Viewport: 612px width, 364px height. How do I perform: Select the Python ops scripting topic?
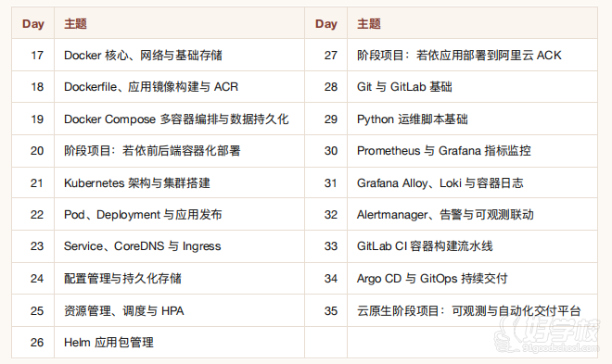pyautogui.click(x=412, y=119)
